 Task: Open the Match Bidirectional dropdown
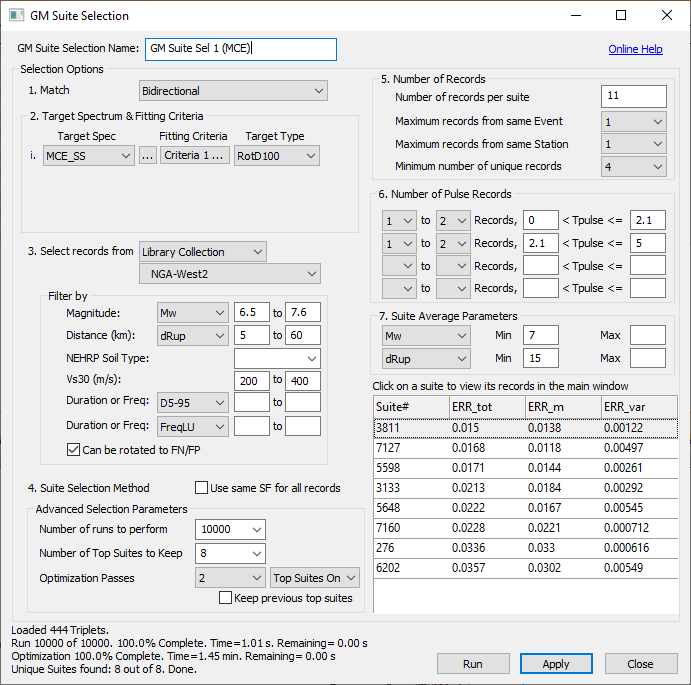tap(233, 91)
